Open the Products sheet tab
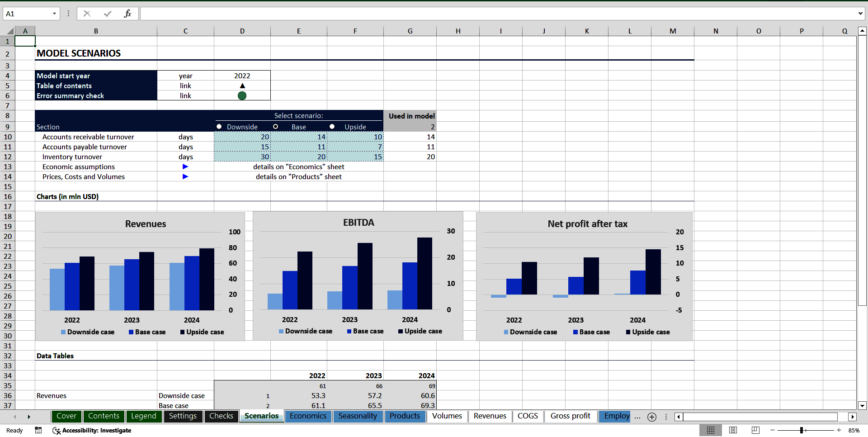Image resolution: width=868 pixels, height=437 pixels. click(x=405, y=416)
